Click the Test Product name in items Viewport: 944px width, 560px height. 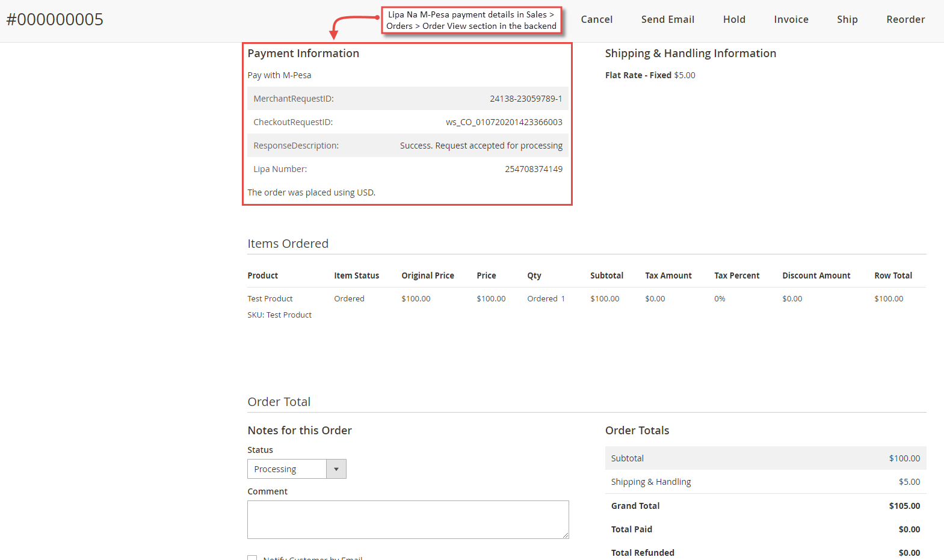coord(270,298)
